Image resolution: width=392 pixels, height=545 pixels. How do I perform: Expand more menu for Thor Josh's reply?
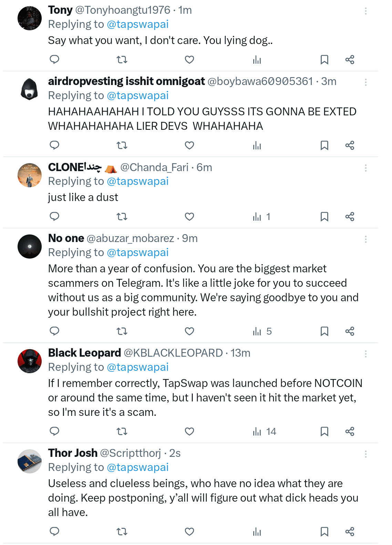tap(365, 454)
